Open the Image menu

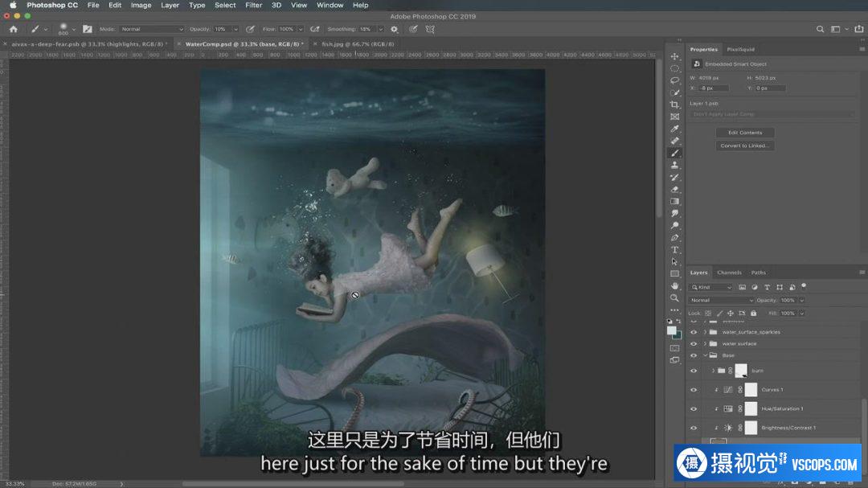point(141,5)
